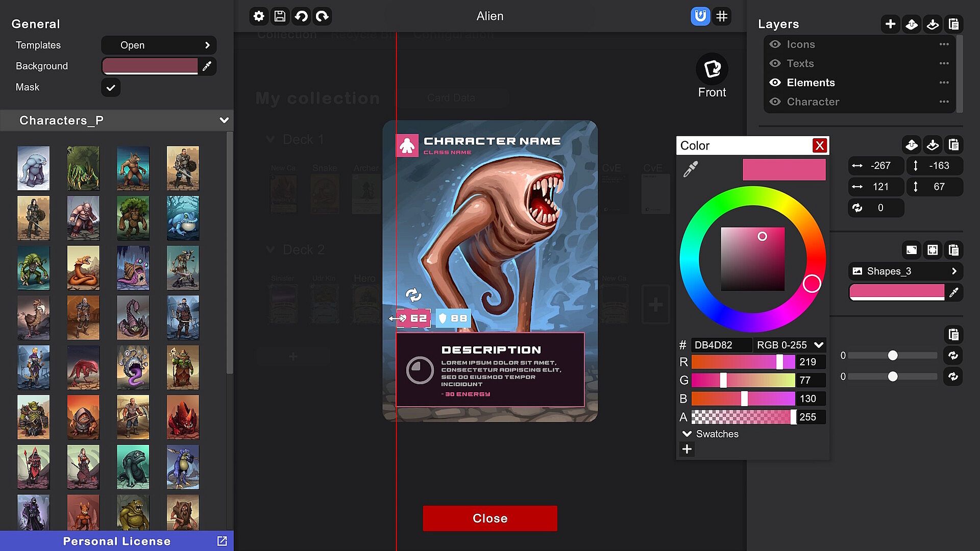Click the save floppy disk icon
The height and width of the screenshot is (551, 980).
[x=280, y=16]
